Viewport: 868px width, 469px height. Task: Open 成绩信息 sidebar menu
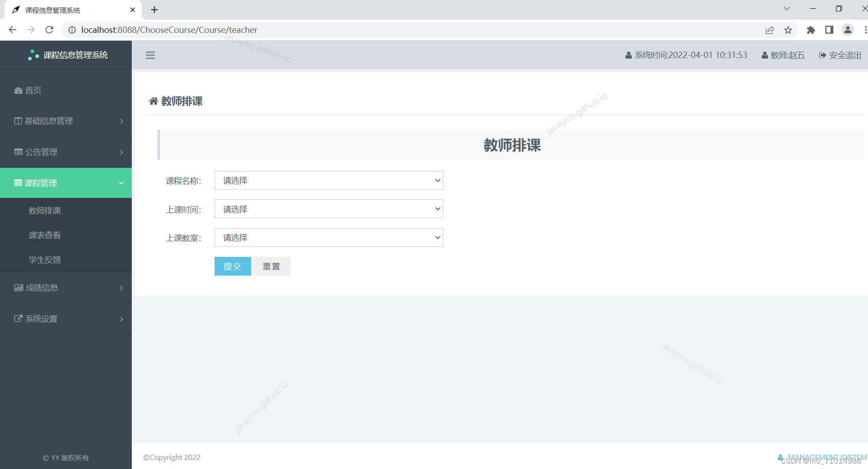point(66,288)
